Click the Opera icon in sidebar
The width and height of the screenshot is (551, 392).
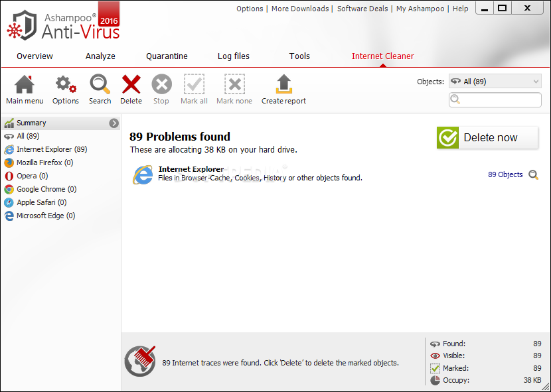(9, 176)
